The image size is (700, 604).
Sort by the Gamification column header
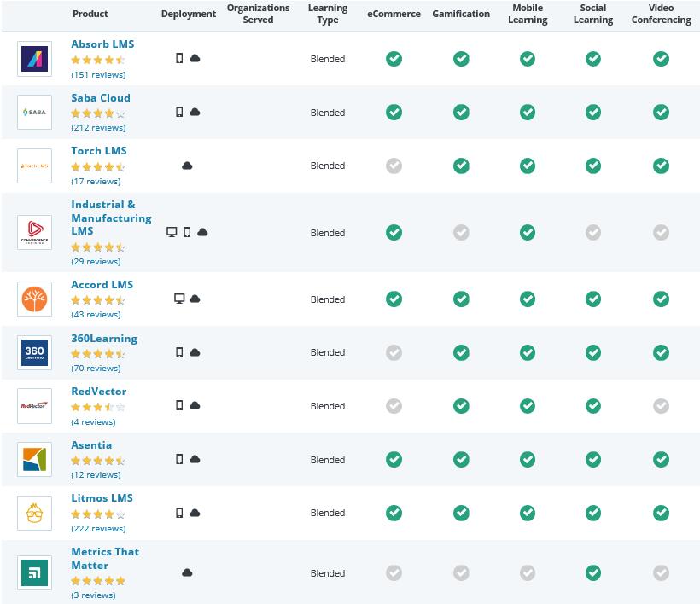(x=461, y=14)
